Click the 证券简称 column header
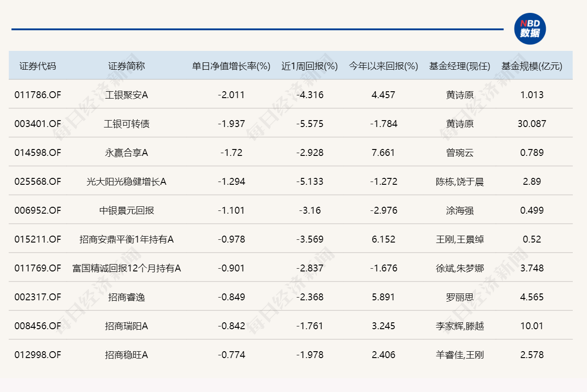This screenshot has width=587, height=392. [127, 66]
